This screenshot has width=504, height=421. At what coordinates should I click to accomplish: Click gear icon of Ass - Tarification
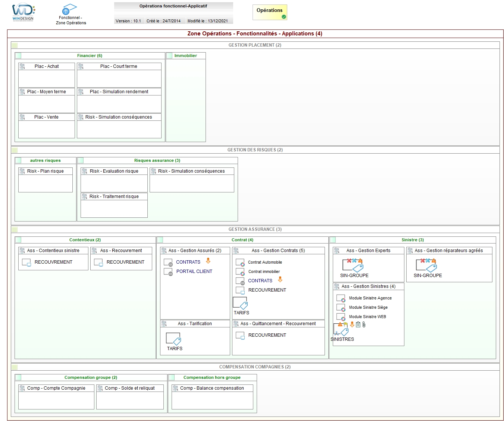pos(164,324)
